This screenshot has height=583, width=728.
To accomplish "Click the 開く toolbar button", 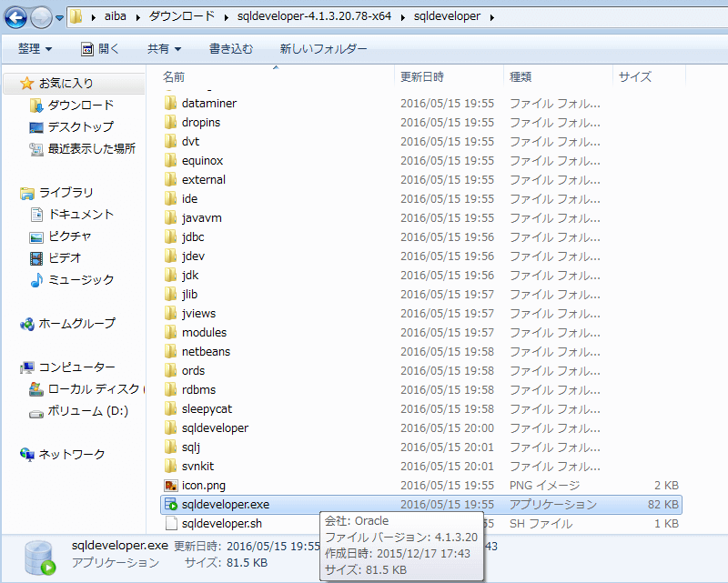I will point(100,48).
